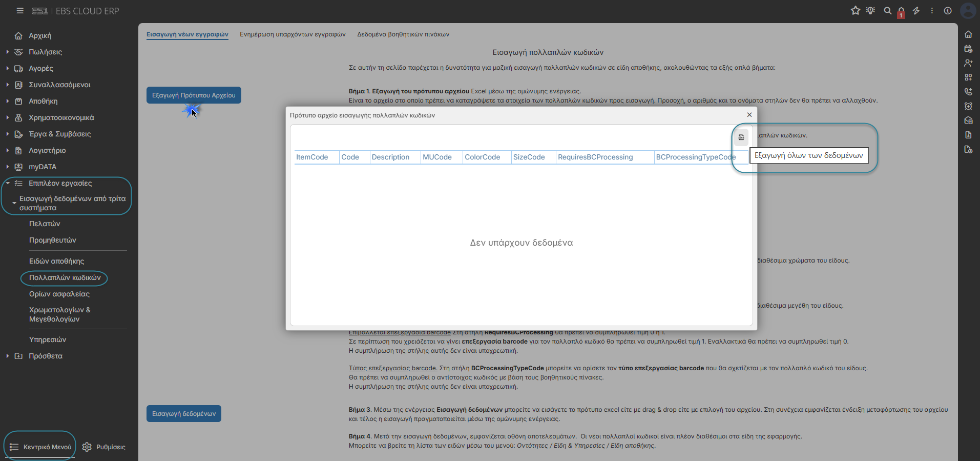This screenshot has height=461, width=980.
Task: Click the favorites star icon
Action: tap(855, 11)
